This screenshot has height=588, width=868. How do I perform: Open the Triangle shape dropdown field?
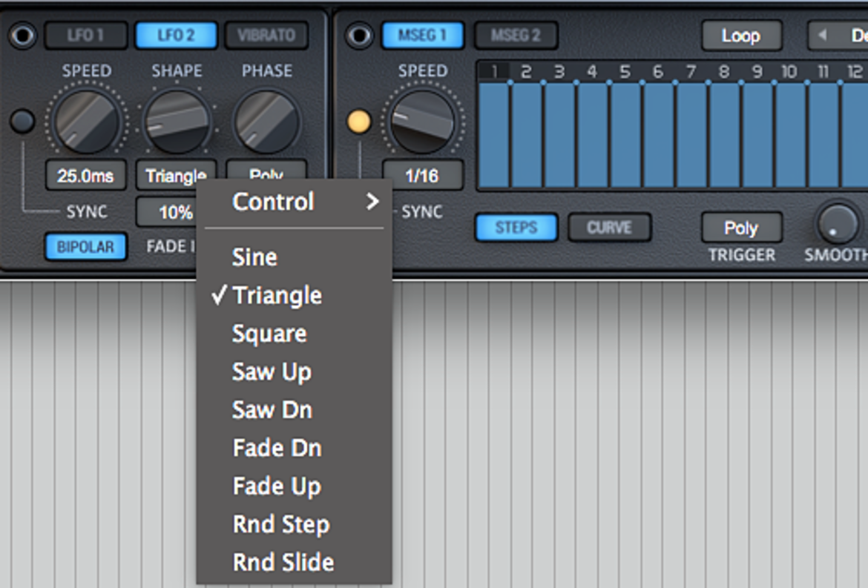tap(176, 175)
